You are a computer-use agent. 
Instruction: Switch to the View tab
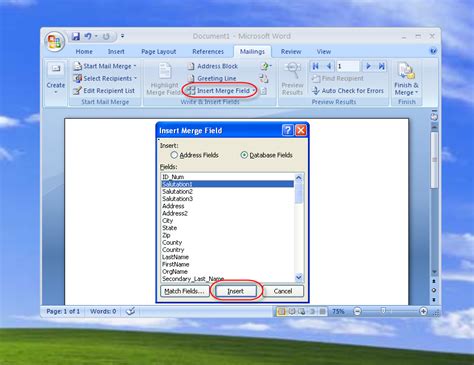[324, 51]
